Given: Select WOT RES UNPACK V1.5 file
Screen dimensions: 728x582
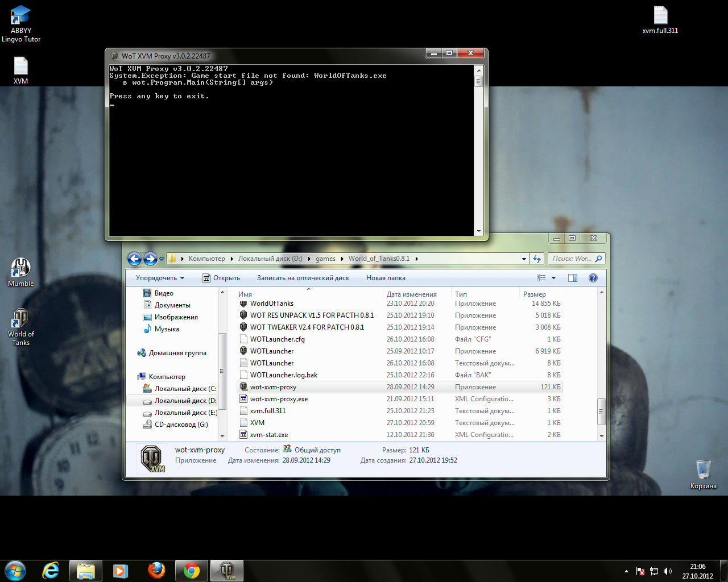Looking at the screenshot, I should [400, 315].
